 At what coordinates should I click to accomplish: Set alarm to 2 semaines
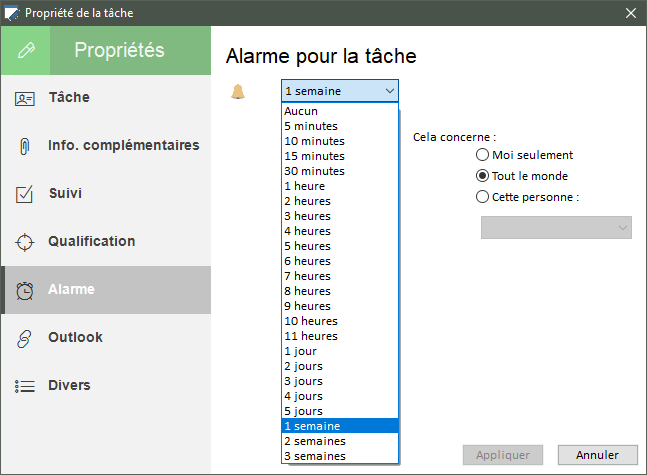click(340, 441)
